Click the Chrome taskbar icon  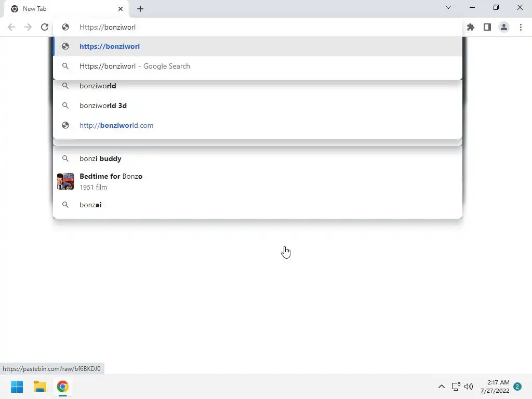tap(63, 387)
